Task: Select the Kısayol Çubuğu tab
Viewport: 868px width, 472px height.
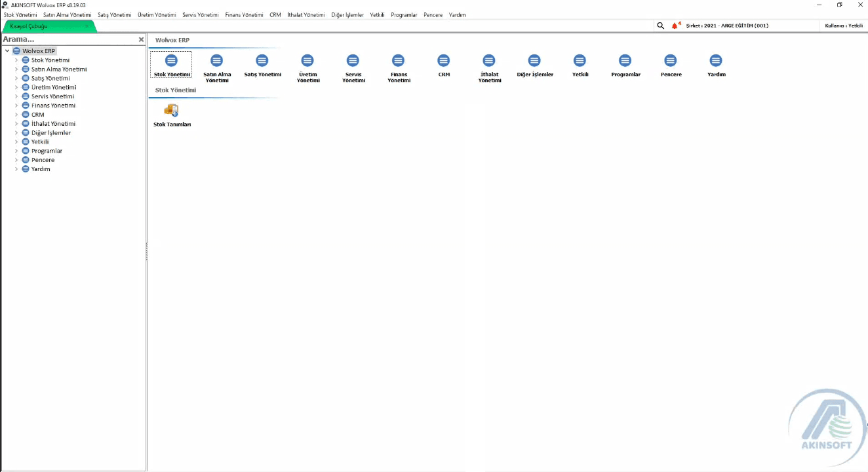Action: (49, 26)
